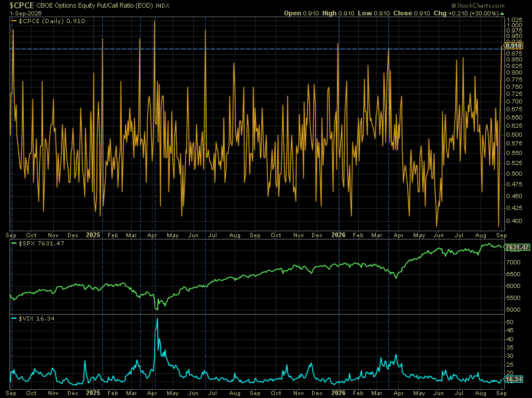This screenshot has height=398, width=532.
Task: Click the cyan legend dash beside $VIX
Action: point(14,318)
